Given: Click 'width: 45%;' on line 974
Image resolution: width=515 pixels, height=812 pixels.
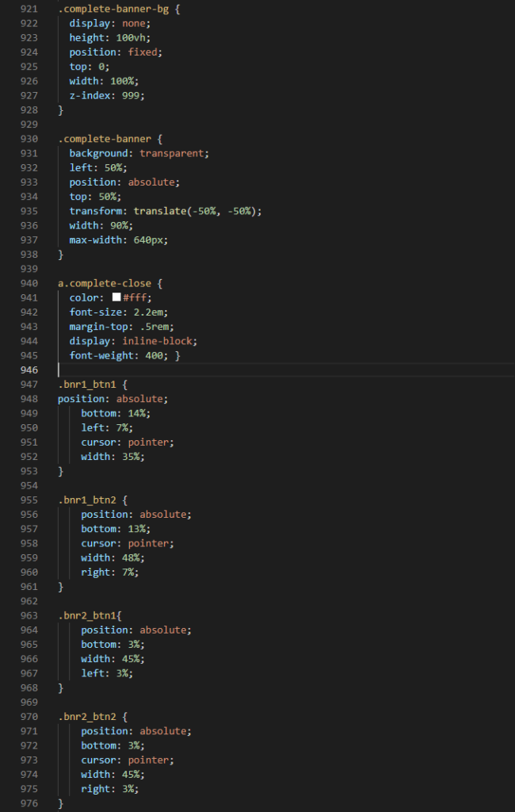Looking at the screenshot, I should 113,775.
